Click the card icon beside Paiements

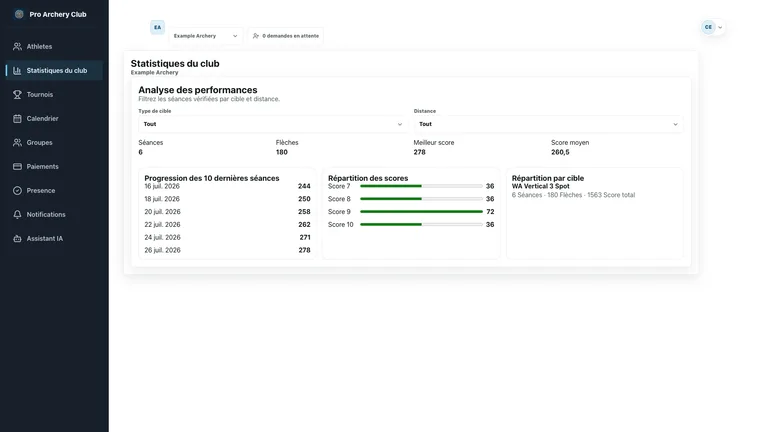coord(17,167)
